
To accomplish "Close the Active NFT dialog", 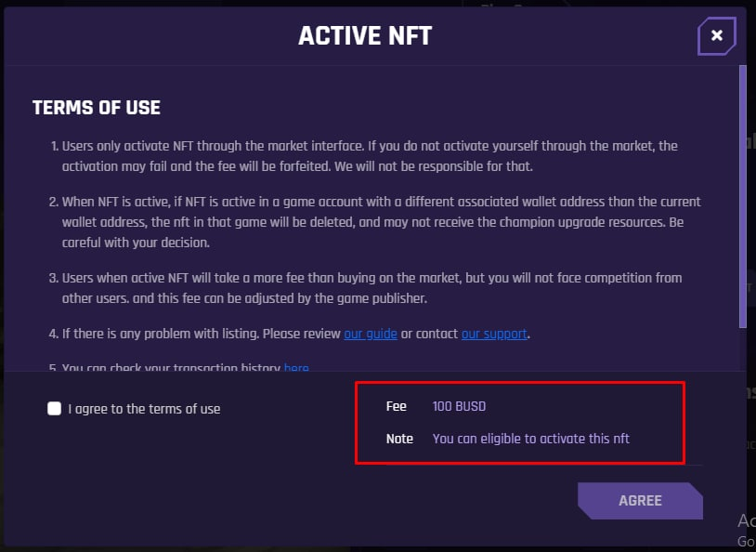I will [716, 35].
